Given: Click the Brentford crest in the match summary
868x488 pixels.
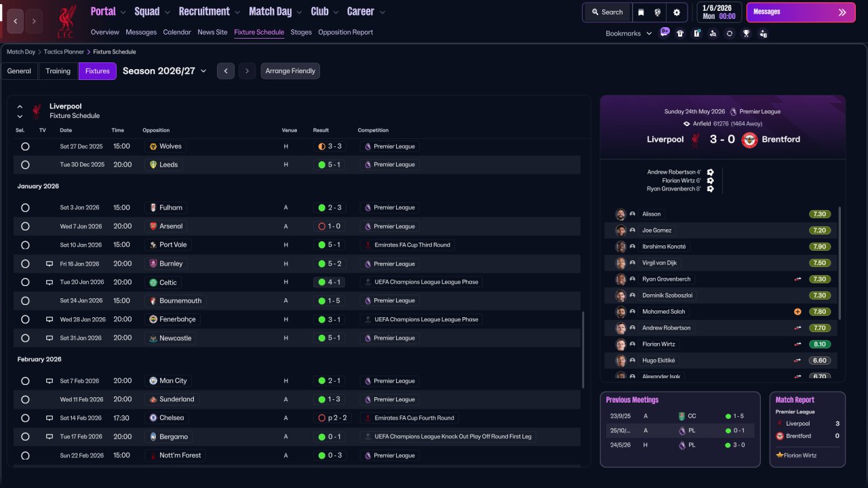Looking at the screenshot, I should click(749, 140).
